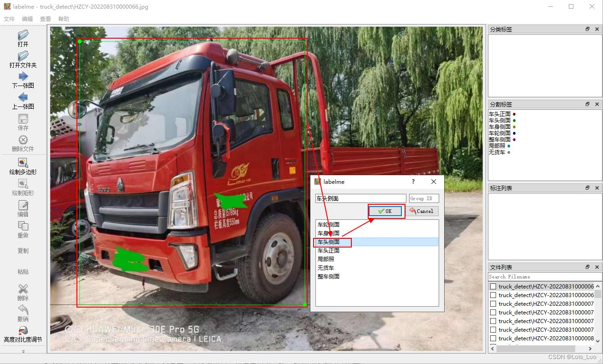Click Cancel in the labelme dialog
The image size is (603, 364).
click(422, 211)
